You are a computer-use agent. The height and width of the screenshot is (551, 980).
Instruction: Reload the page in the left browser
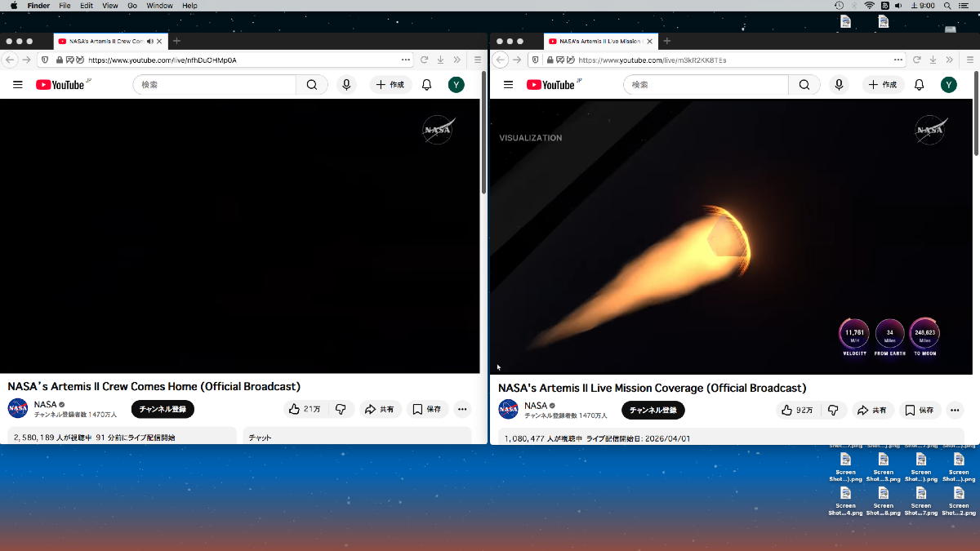425,60
